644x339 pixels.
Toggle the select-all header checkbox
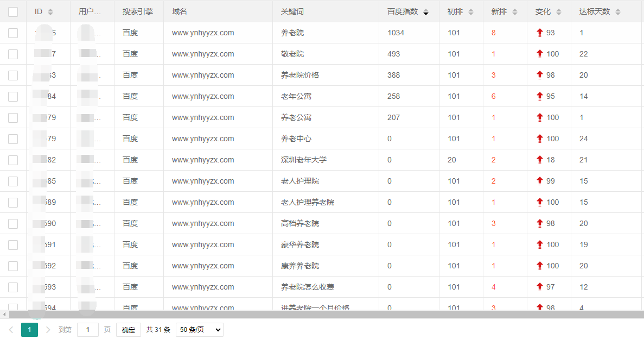click(x=13, y=12)
